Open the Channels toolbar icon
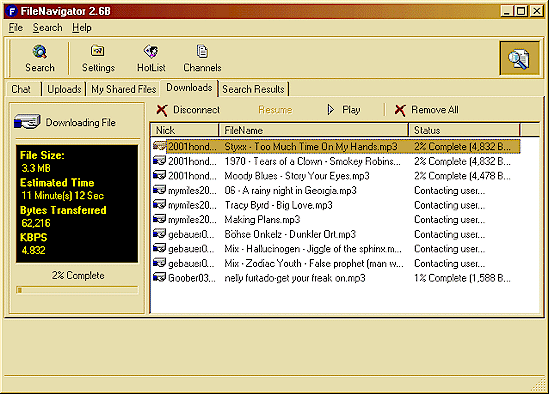This screenshot has height=395, width=550. click(x=202, y=52)
